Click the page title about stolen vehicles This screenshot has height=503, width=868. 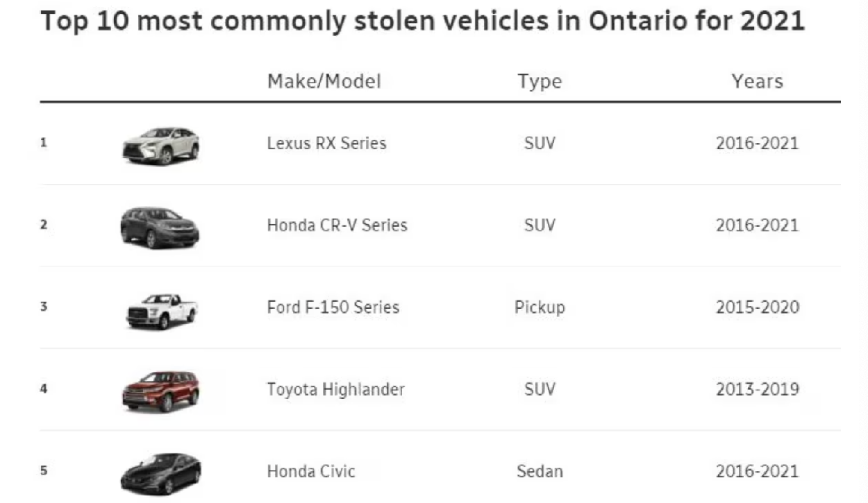tap(423, 22)
